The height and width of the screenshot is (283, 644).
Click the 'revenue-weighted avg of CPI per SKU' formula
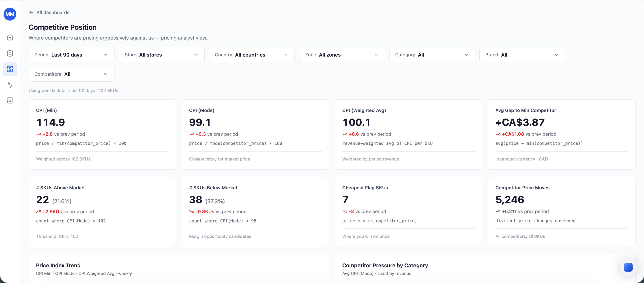point(387,144)
